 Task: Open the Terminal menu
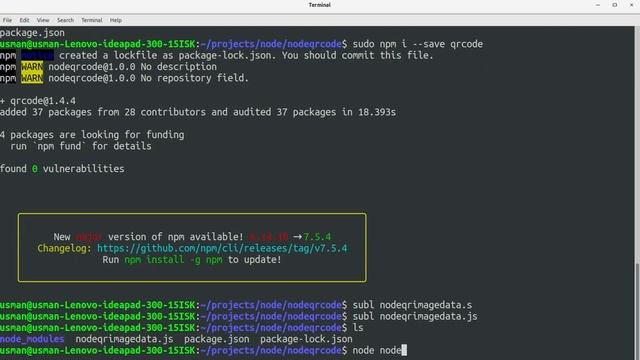(91, 20)
